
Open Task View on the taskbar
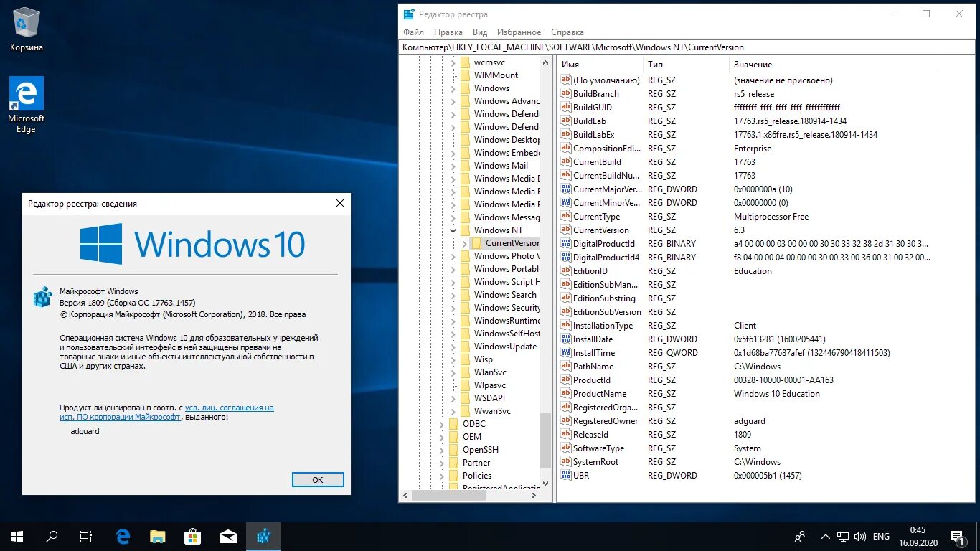[86, 536]
